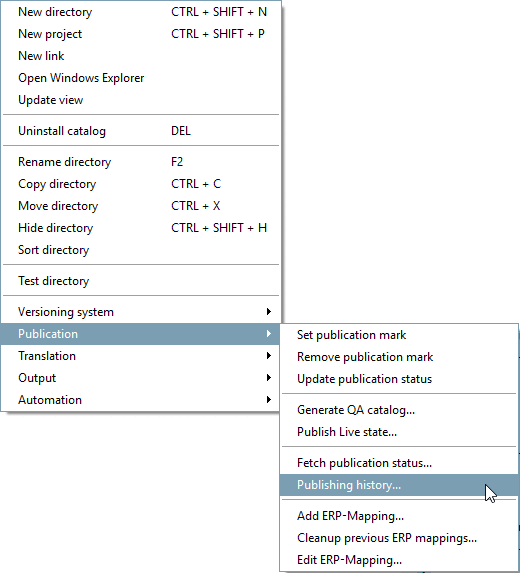Viewport: 520px width, 573px height.
Task: Select New directory menu entry
Action: pos(141,12)
